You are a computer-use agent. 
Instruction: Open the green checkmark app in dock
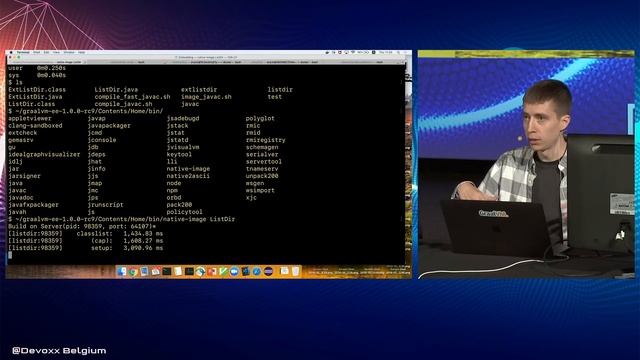223,271
